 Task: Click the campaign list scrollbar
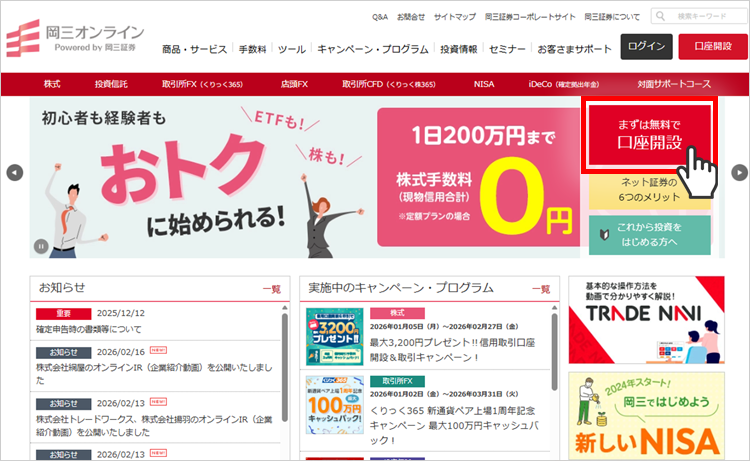tap(554, 352)
